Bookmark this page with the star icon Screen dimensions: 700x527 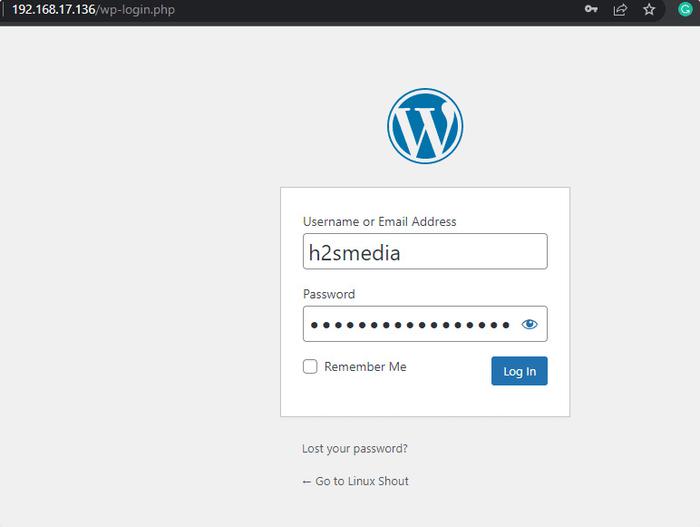[649, 9]
